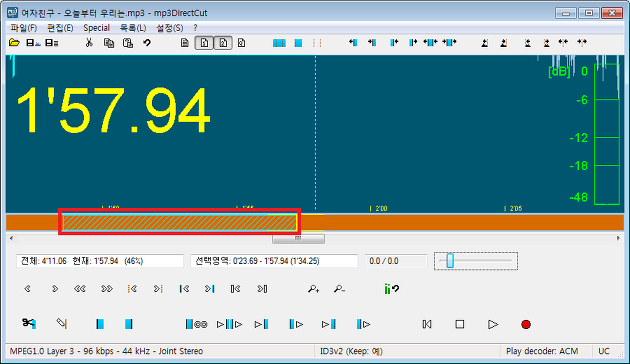Open a file with the yellow folder icon
Viewport: 630px width, 364px height.
pyautogui.click(x=14, y=43)
